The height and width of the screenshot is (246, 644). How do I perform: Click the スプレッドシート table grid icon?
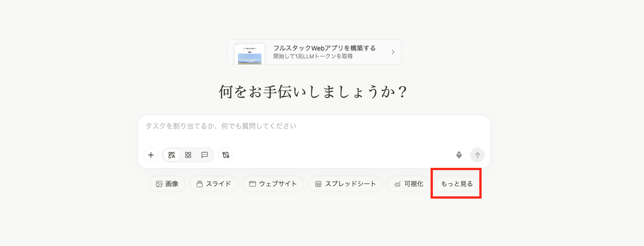click(318, 184)
